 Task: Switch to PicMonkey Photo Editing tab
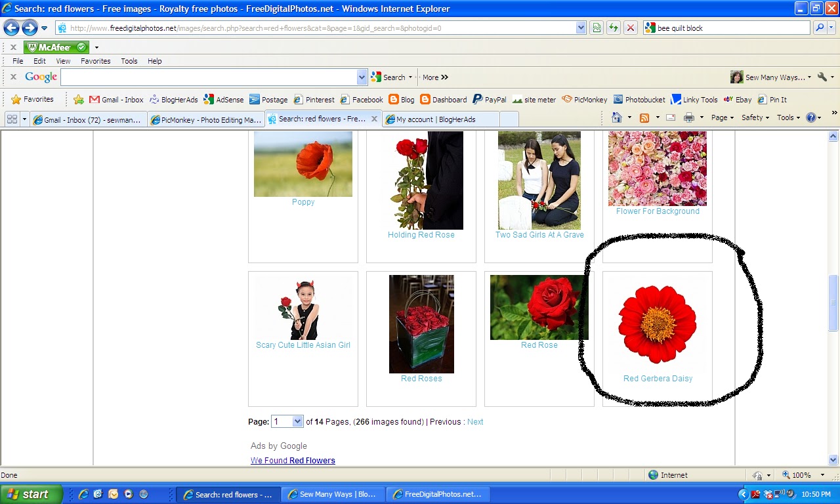tap(206, 119)
